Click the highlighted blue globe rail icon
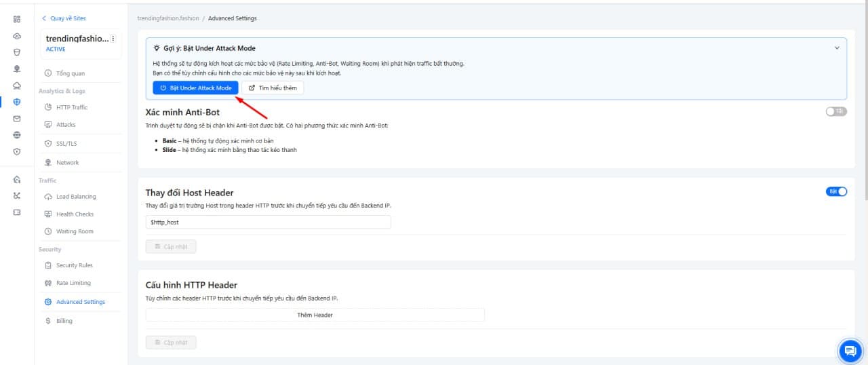This screenshot has height=365, width=868. (17, 102)
